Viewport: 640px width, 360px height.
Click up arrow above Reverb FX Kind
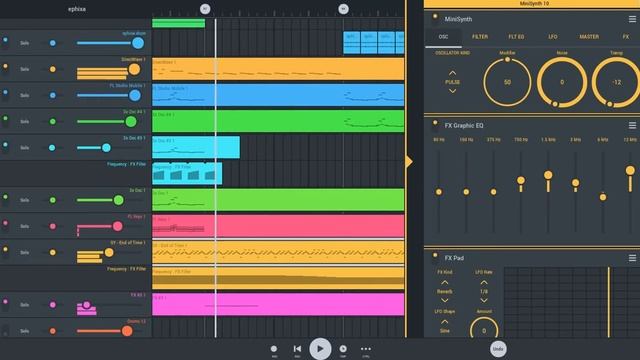pyautogui.click(x=444, y=282)
